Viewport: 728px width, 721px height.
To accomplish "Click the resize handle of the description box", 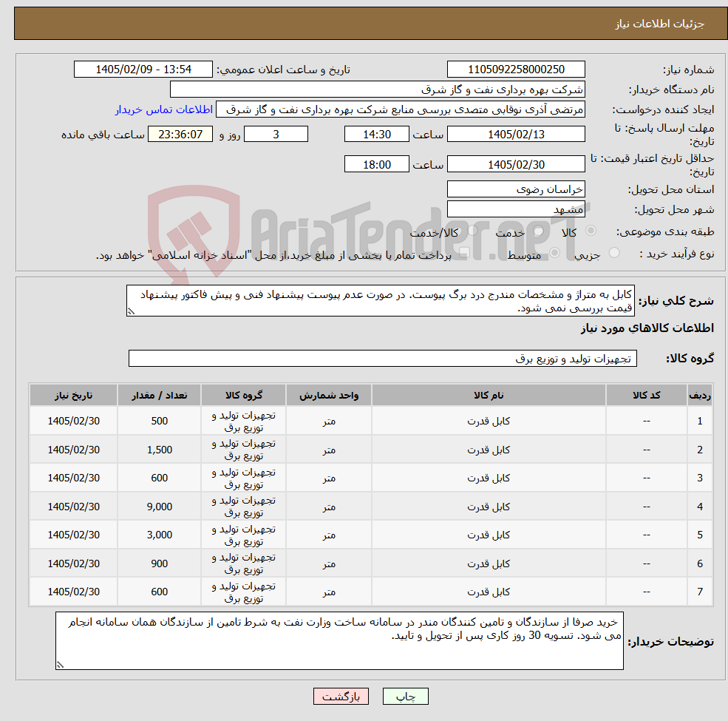I will click(x=131, y=312).
